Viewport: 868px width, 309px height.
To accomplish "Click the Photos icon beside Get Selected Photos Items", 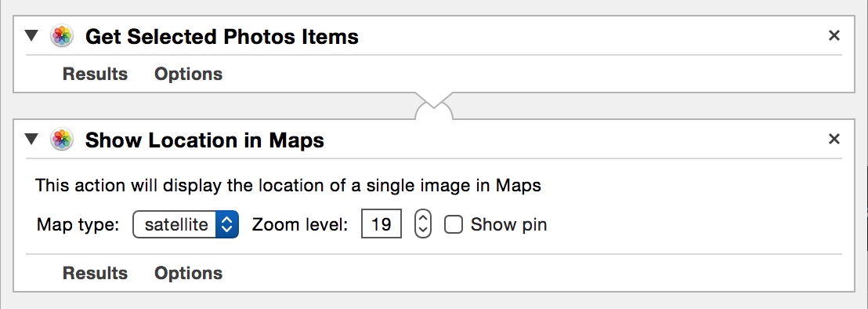I will (x=62, y=37).
